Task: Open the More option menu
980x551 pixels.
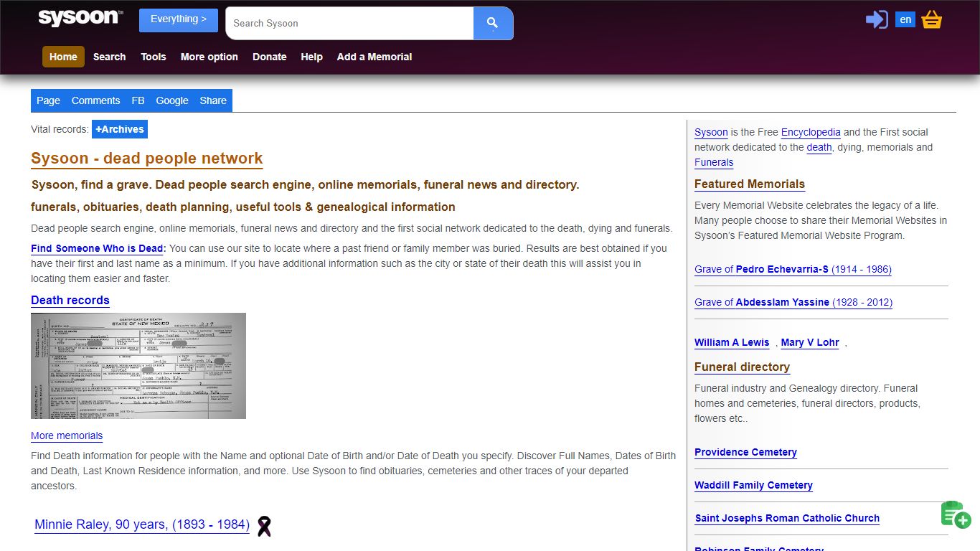Action: tap(209, 57)
